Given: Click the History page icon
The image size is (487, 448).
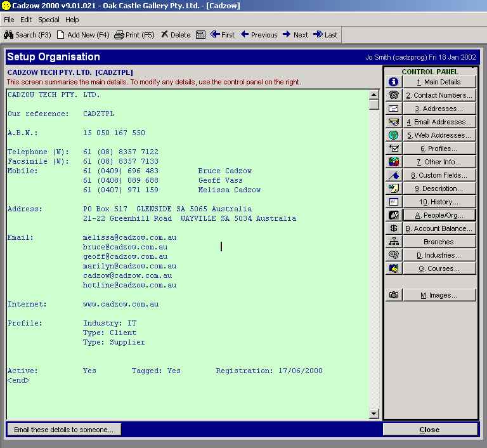Looking at the screenshot, I should click(394, 202).
